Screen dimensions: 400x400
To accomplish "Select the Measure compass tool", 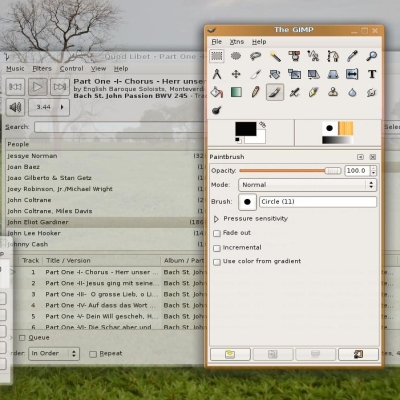I will pyautogui.click(x=217, y=74).
